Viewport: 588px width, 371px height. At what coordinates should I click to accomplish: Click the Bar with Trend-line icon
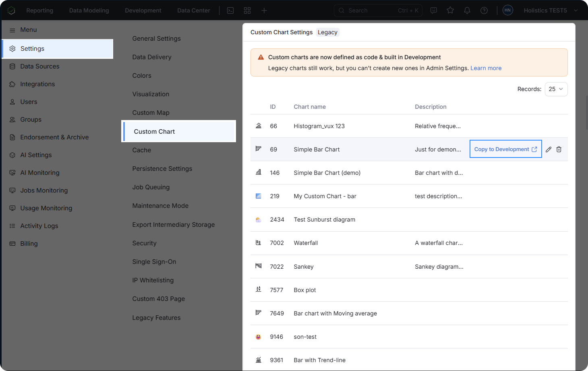pos(259,360)
